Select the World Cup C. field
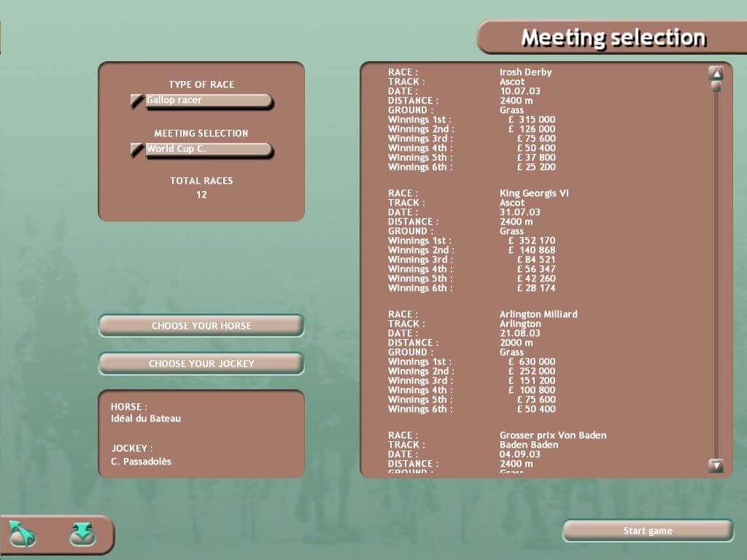The height and width of the screenshot is (560, 747). [x=209, y=149]
